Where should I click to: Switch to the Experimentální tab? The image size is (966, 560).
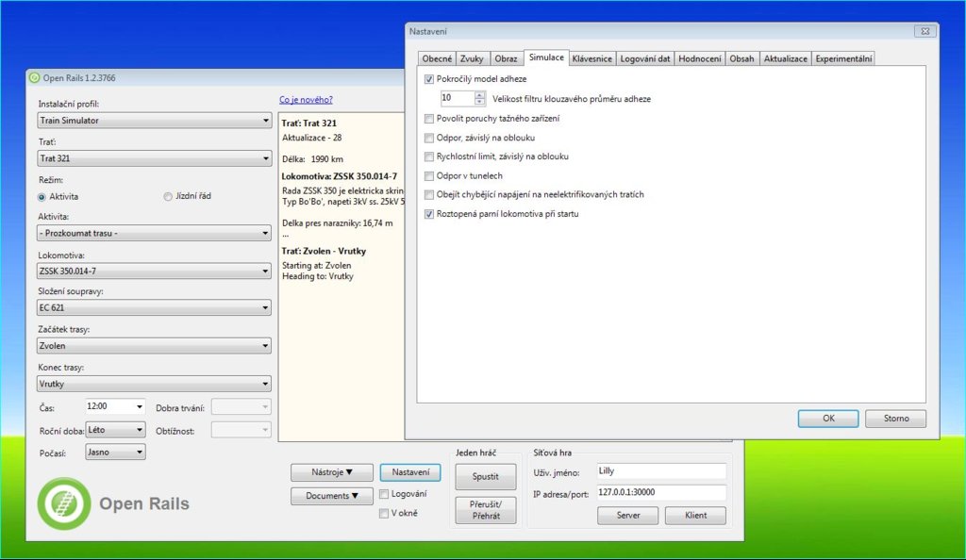tap(843, 58)
